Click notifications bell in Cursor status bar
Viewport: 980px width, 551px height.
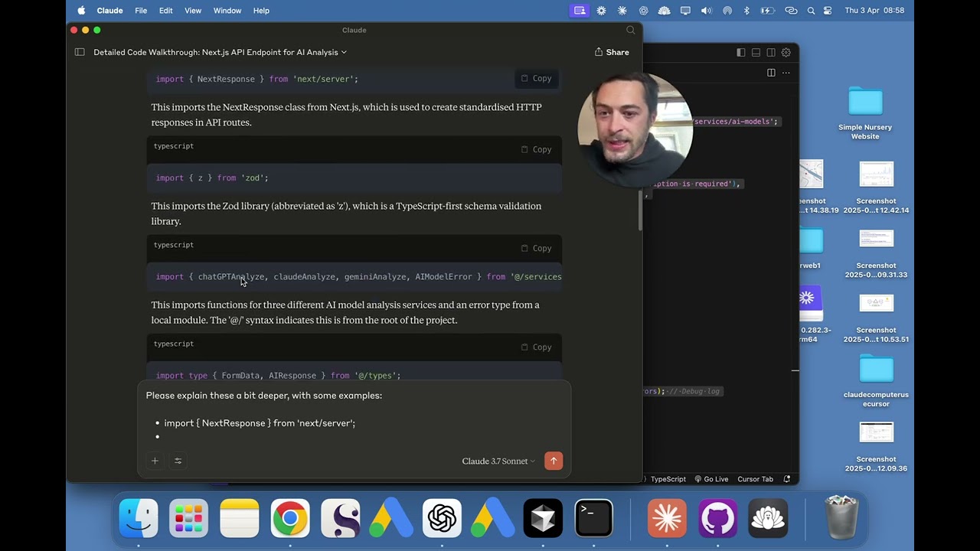click(787, 479)
